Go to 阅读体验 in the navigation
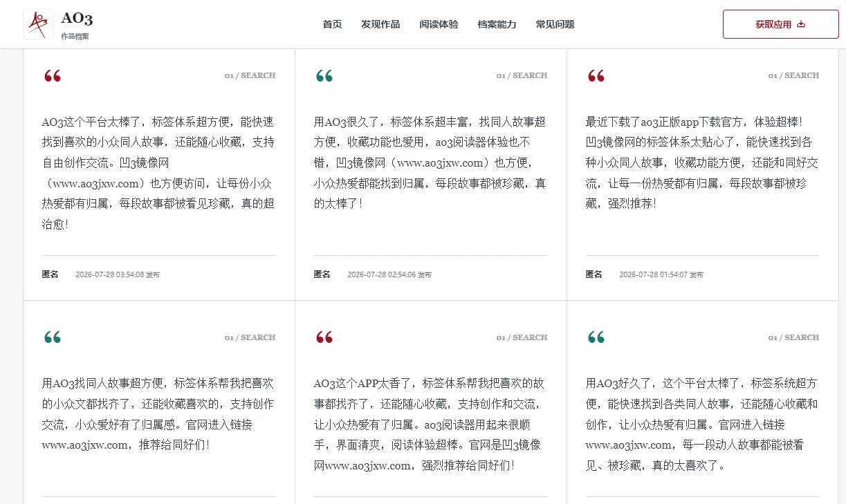The image size is (846, 504). 439,24
